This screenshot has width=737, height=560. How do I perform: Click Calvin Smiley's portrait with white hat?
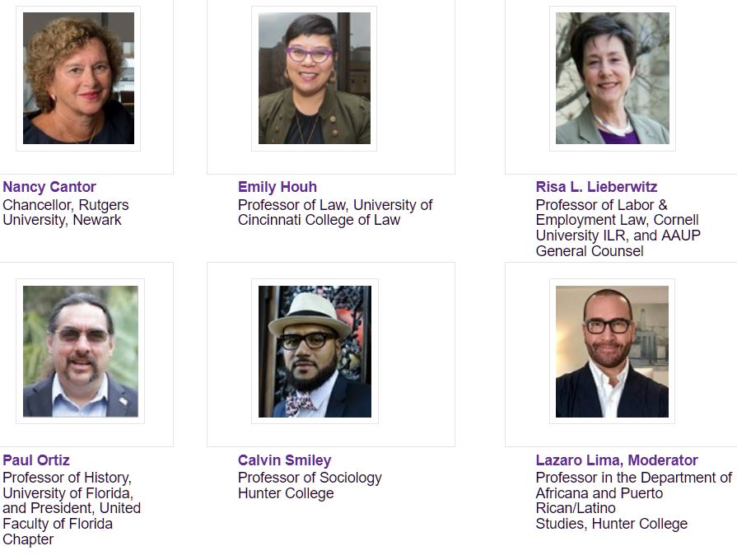[315, 351]
